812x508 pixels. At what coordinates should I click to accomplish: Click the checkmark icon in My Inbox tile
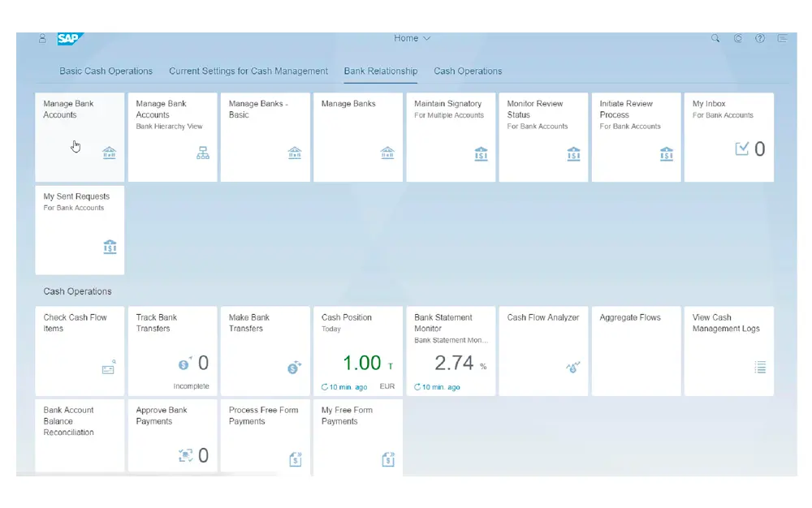click(x=741, y=149)
